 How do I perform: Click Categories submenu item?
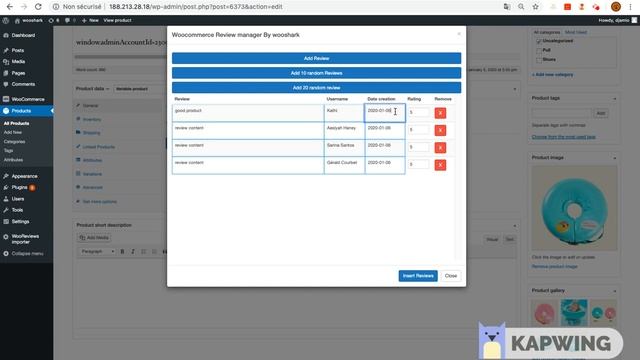click(x=14, y=142)
